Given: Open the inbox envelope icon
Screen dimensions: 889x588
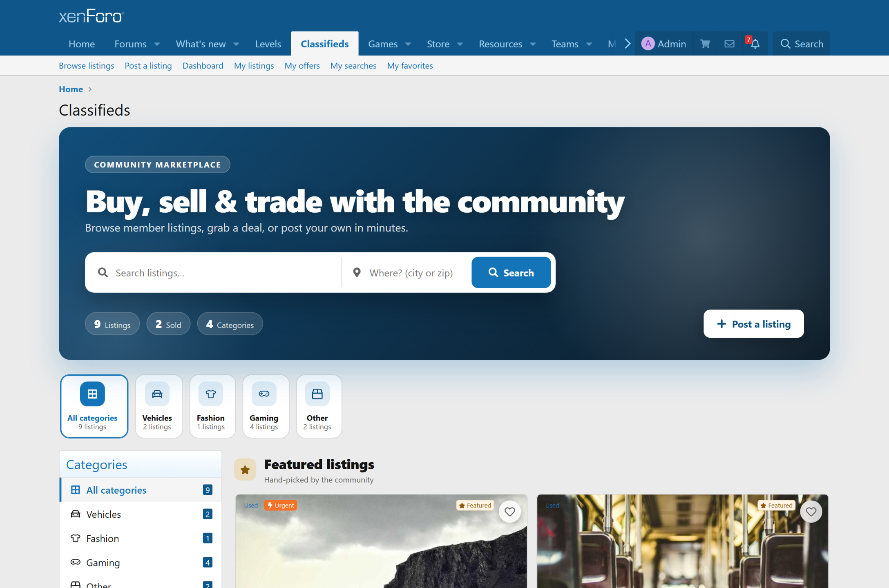Looking at the screenshot, I should [x=729, y=44].
